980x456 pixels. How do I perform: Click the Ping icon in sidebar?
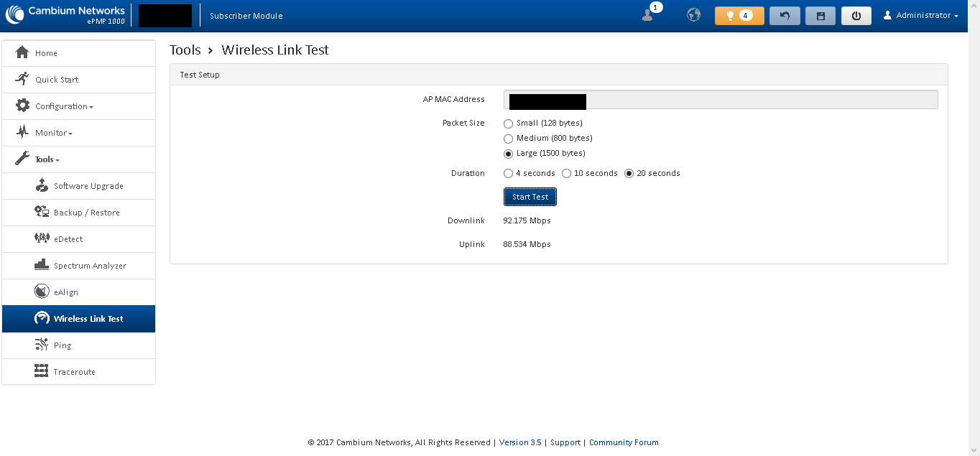click(42, 345)
